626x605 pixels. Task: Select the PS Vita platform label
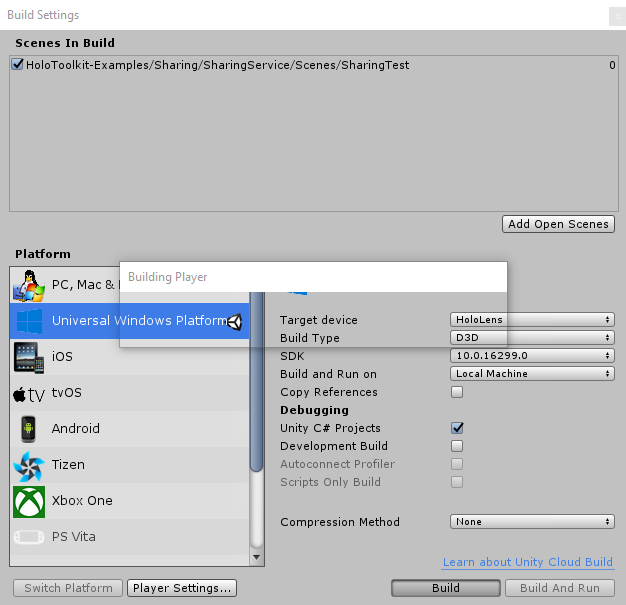pos(74,537)
